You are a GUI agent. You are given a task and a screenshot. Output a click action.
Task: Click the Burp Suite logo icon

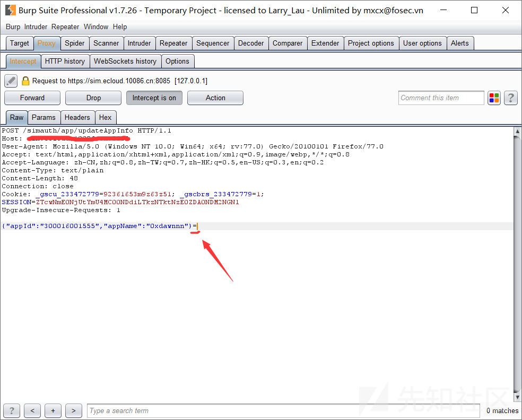pos(10,10)
